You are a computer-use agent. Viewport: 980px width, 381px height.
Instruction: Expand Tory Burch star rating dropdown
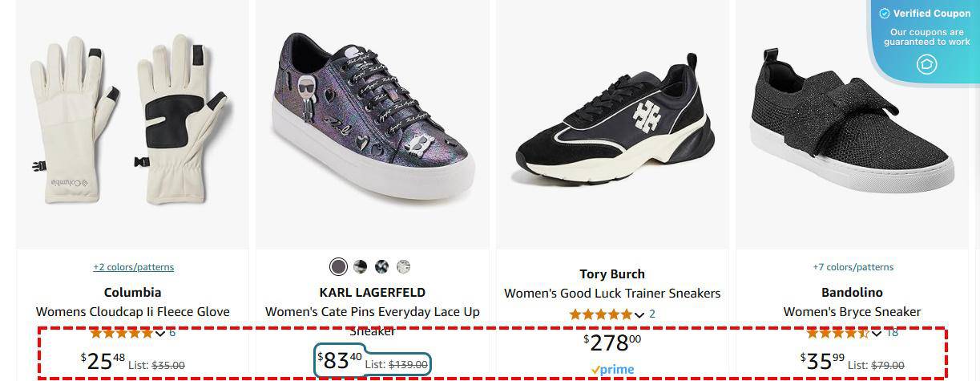(x=639, y=314)
